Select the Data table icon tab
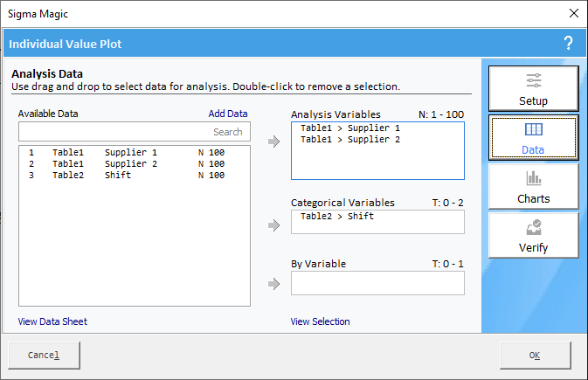 [x=533, y=138]
